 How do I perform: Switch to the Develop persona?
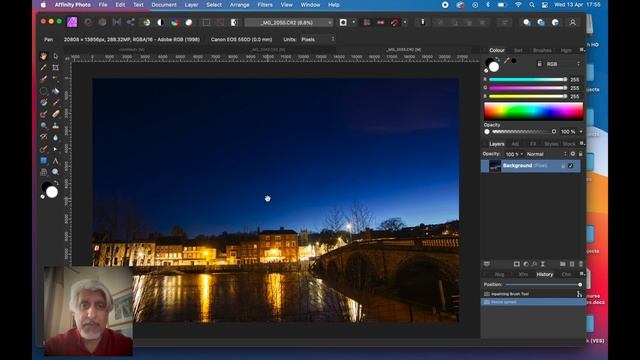102,22
